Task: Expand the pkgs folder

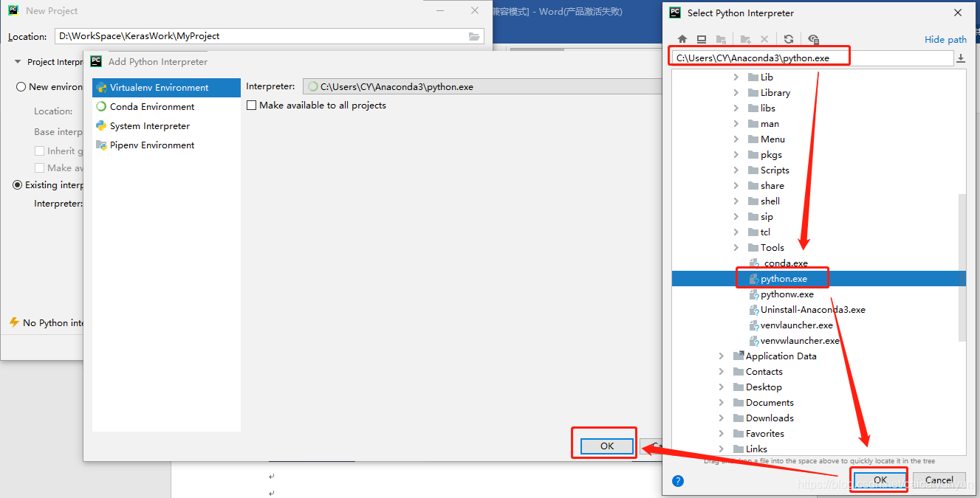Action: pos(736,155)
